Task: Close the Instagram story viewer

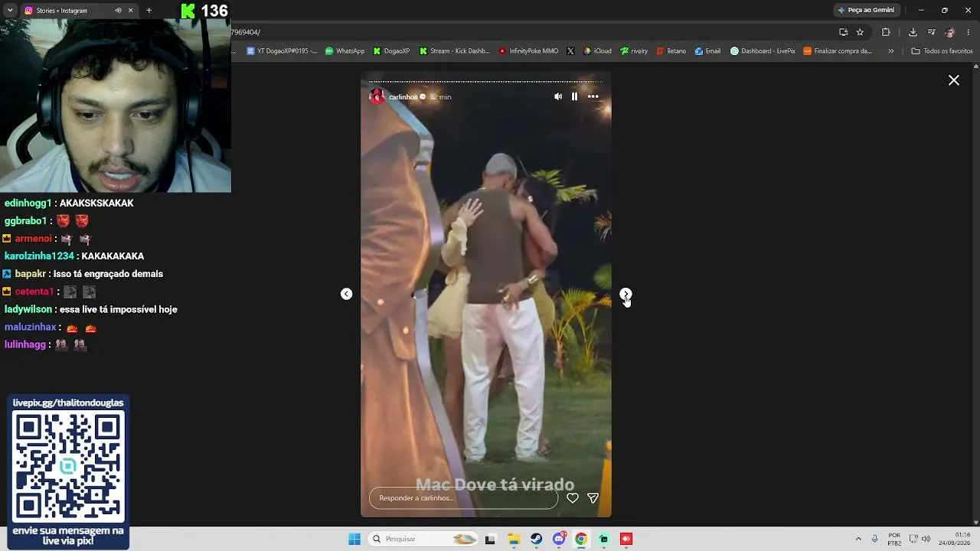Action: [x=954, y=80]
